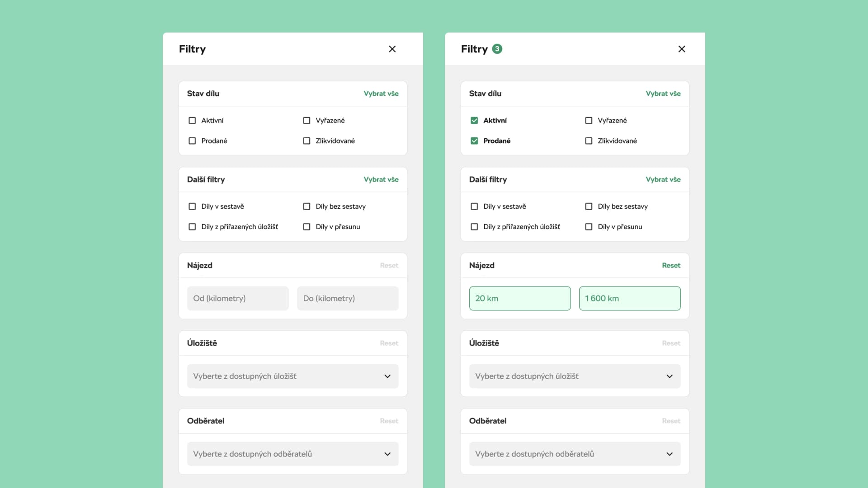The height and width of the screenshot is (488, 868).
Task: Edit the 20 km value field
Action: tap(520, 298)
